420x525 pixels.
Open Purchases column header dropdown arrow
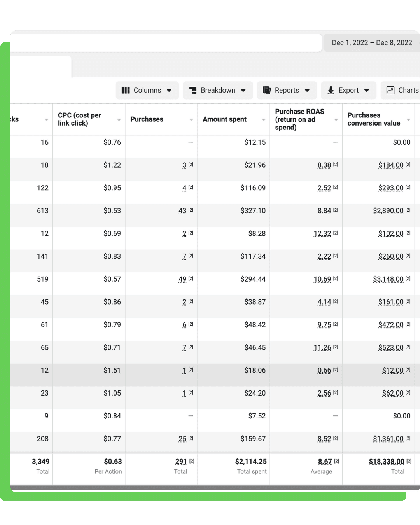[191, 120]
